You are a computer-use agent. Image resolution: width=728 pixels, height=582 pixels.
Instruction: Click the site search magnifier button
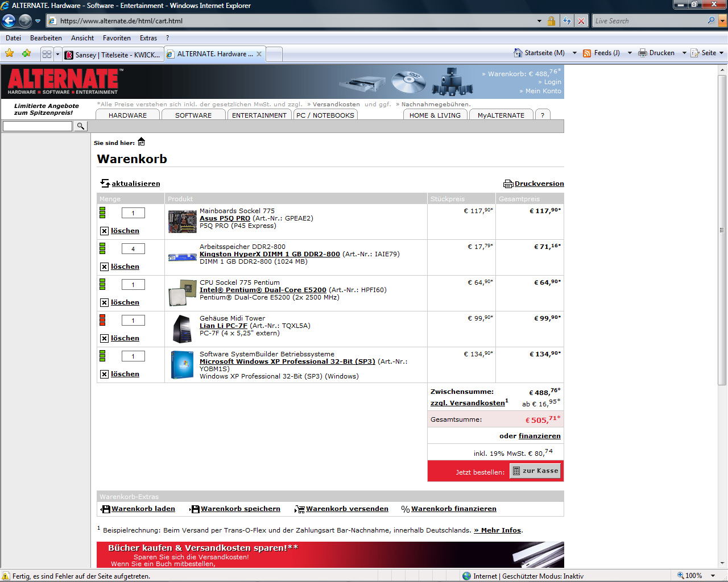[x=80, y=126]
